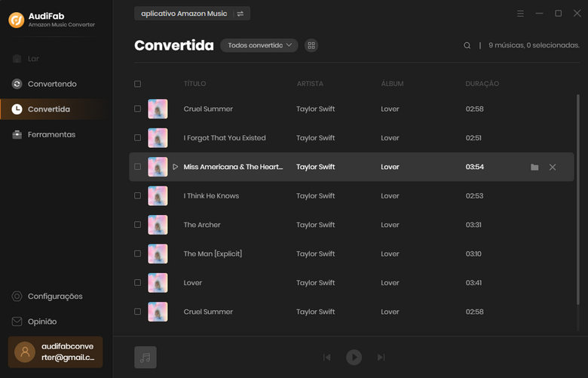Switch source via the swap arrows icon

[240, 14]
